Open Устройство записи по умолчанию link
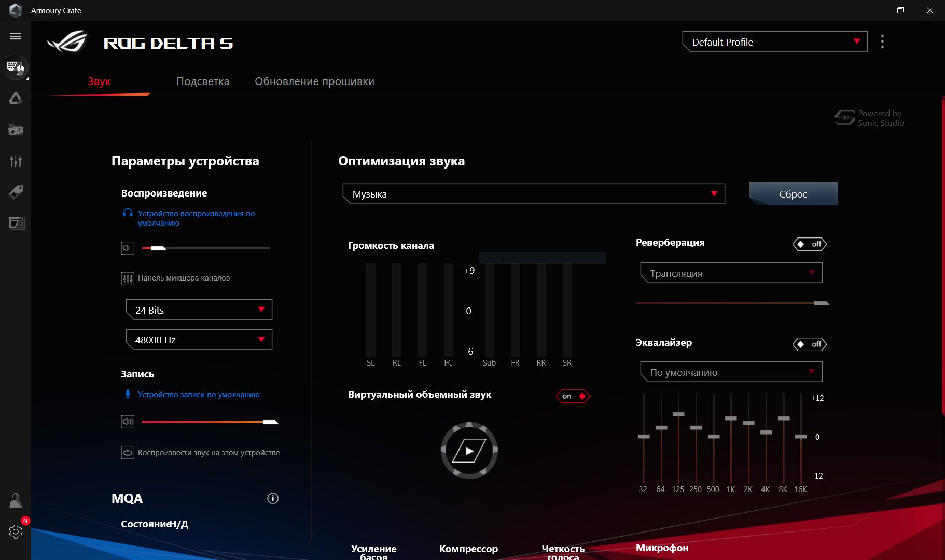 [199, 395]
